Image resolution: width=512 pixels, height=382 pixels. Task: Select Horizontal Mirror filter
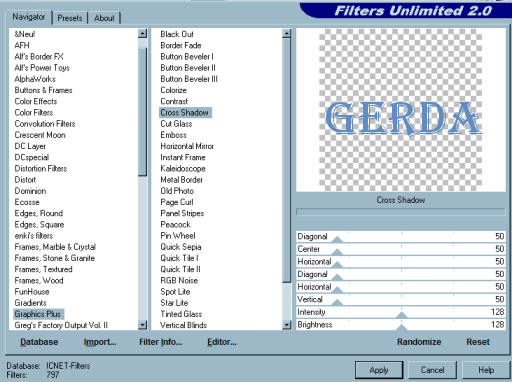(x=187, y=146)
